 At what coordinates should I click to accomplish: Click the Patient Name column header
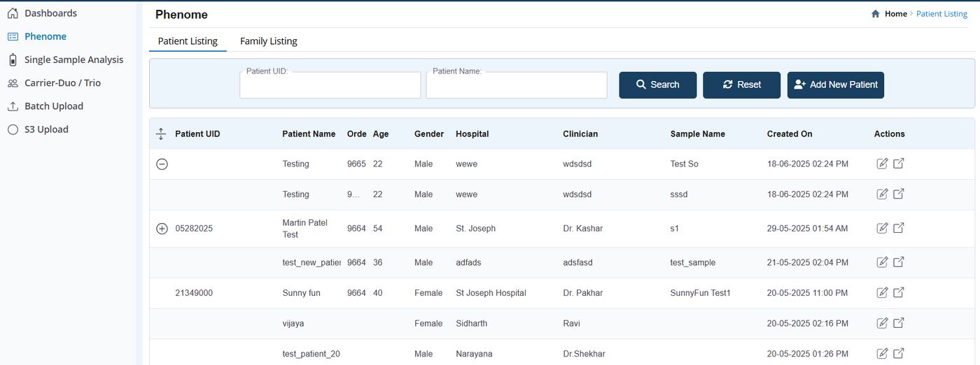309,134
